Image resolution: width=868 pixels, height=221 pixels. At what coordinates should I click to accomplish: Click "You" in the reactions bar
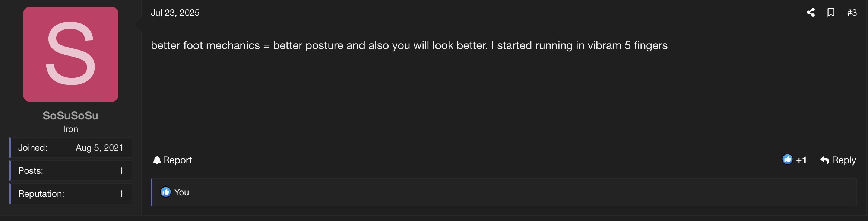point(181,192)
